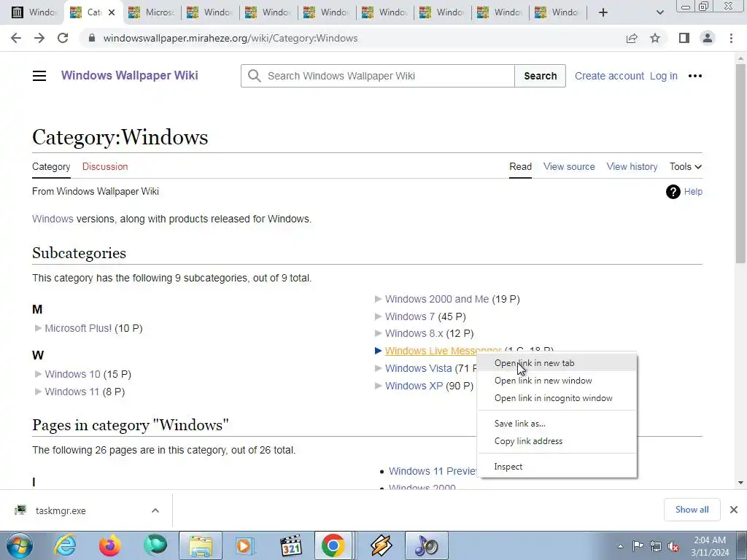Focus the Search Windows Wallpaper Wiki field
Screen dimensions: 747x560
click(378, 76)
